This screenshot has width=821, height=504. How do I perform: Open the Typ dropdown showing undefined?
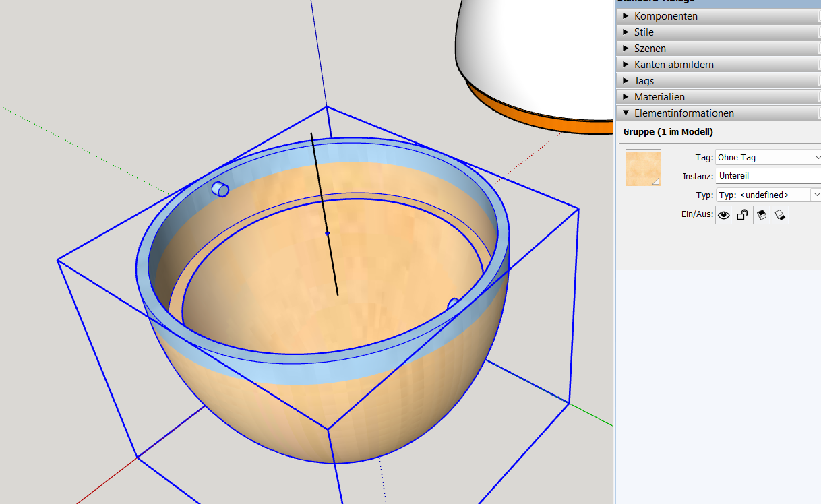click(768, 195)
